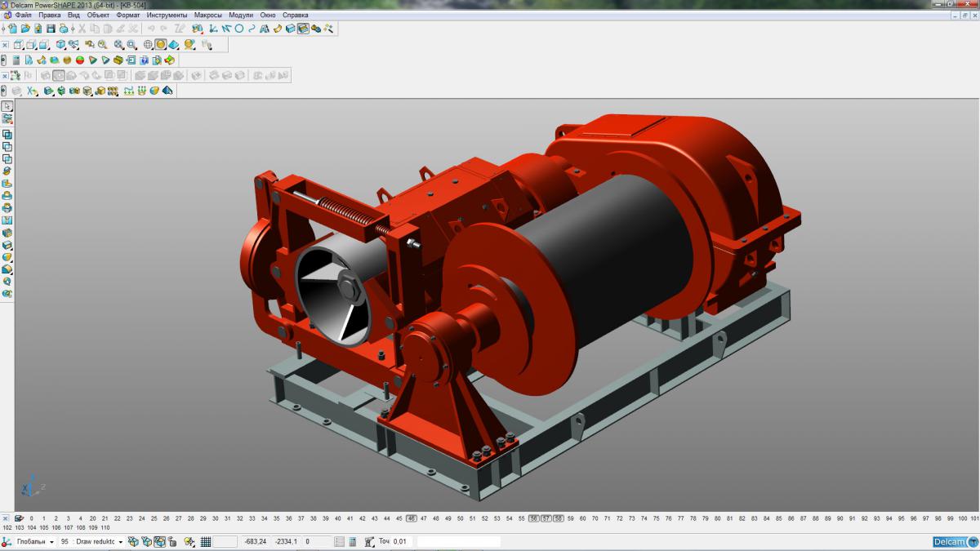Screen dimensions: 980x551
Task: Open the Макросы menu
Action: click(208, 15)
